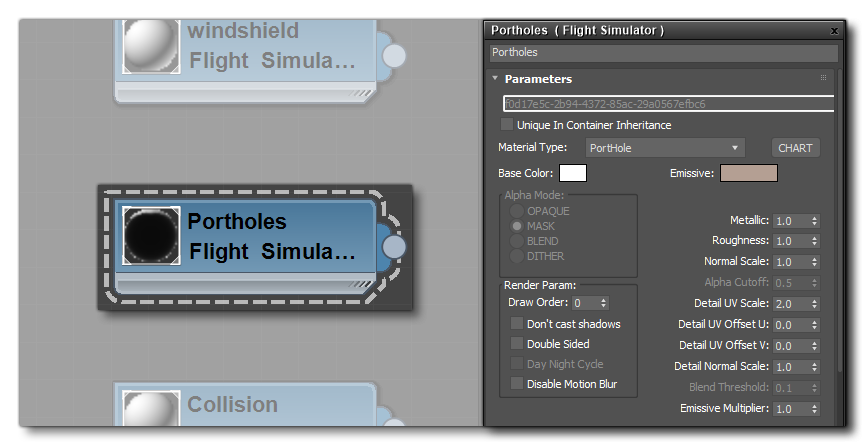Click the GUID text field
This screenshot has width=866, height=446.
[x=668, y=104]
